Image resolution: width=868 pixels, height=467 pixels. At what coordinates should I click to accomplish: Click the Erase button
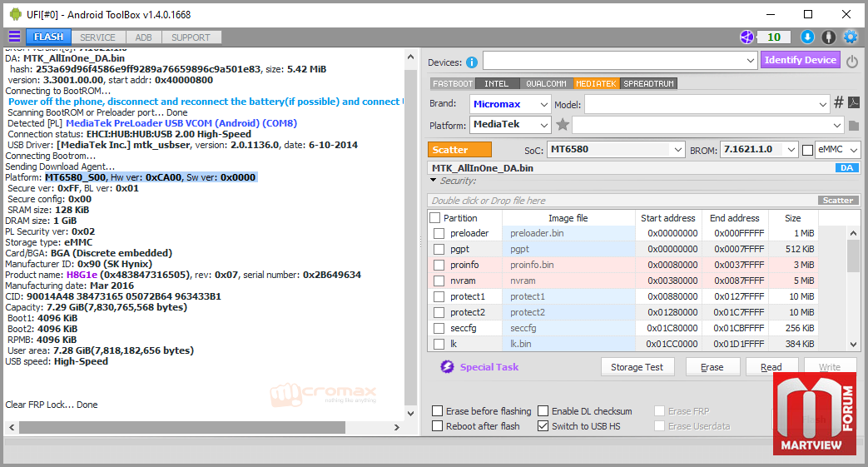(712, 367)
